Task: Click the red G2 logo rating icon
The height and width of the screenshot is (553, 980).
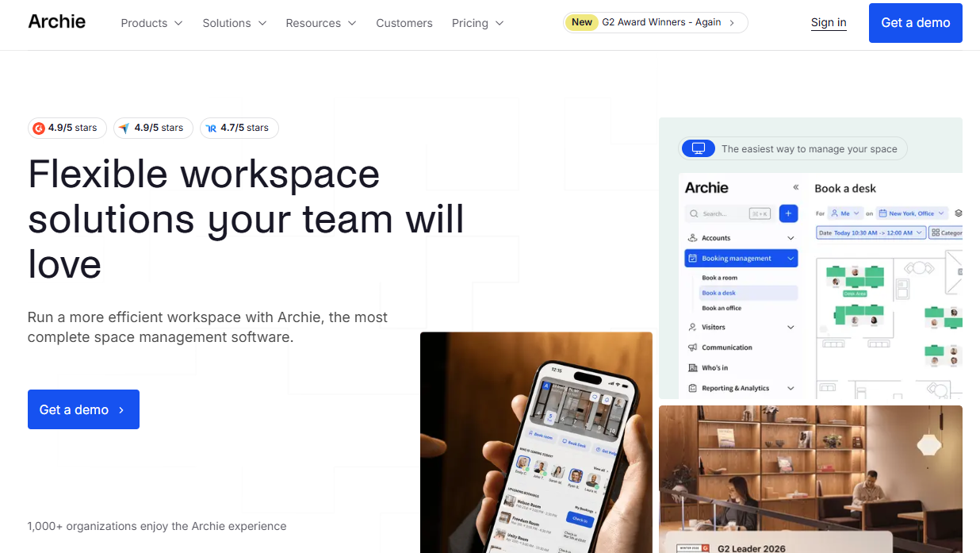Action: 39,128
